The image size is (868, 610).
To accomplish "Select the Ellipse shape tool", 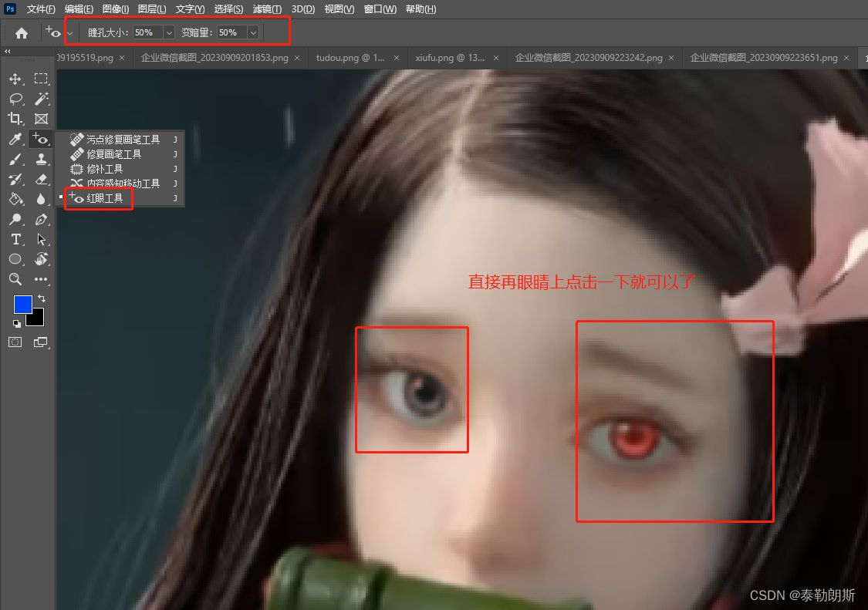I will pyautogui.click(x=15, y=259).
